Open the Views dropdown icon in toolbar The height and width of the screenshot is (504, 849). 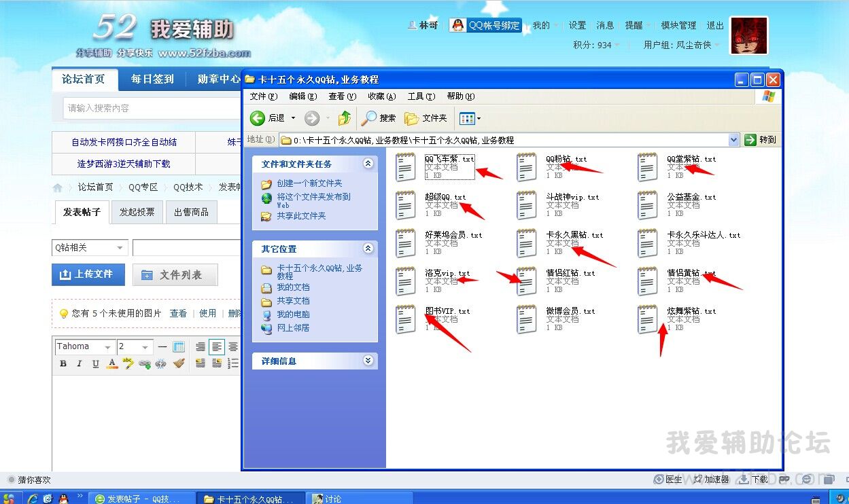point(470,118)
